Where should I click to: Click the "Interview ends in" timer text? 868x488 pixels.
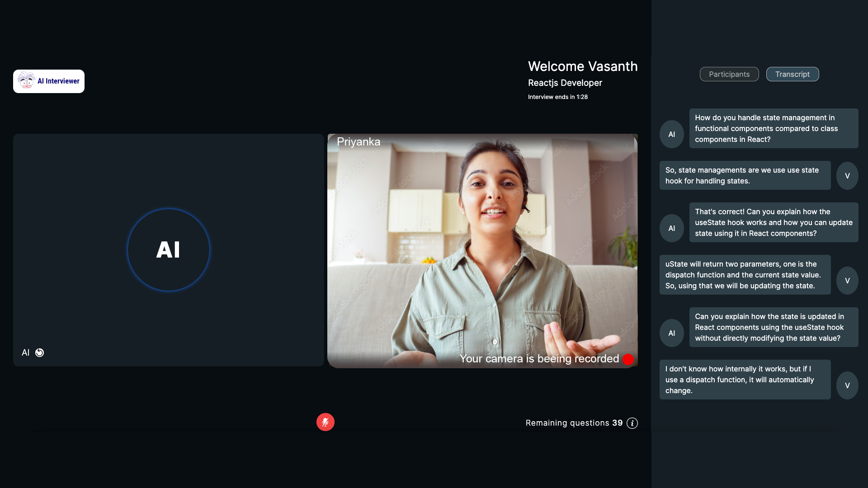point(557,97)
